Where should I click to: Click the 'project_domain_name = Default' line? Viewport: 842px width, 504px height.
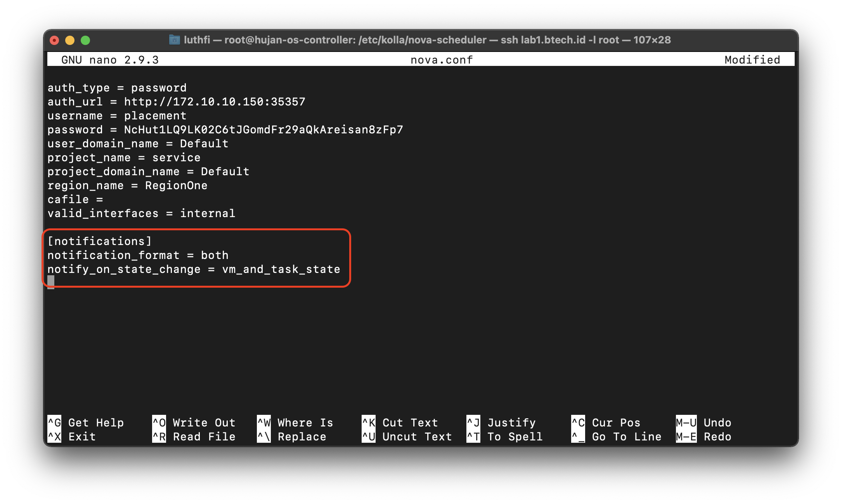(149, 171)
